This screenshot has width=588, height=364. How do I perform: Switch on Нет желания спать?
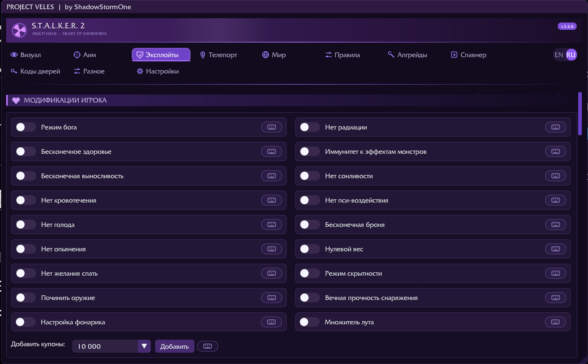pyautogui.click(x=25, y=273)
